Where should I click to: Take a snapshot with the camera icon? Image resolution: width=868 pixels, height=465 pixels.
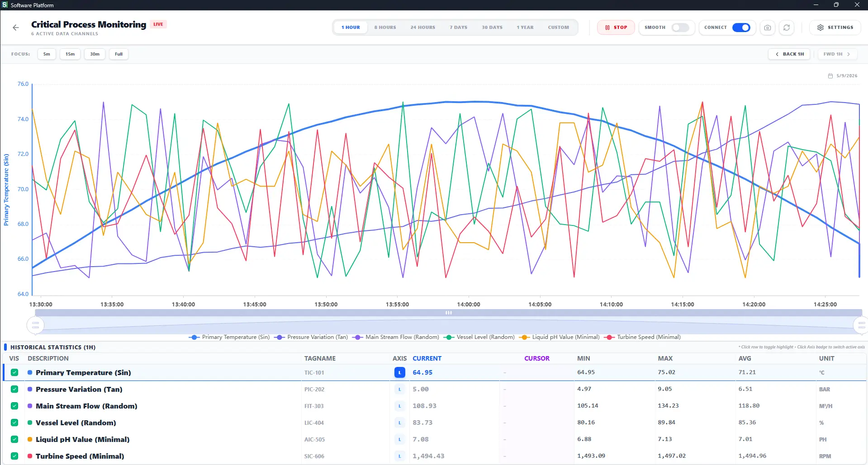768,28
